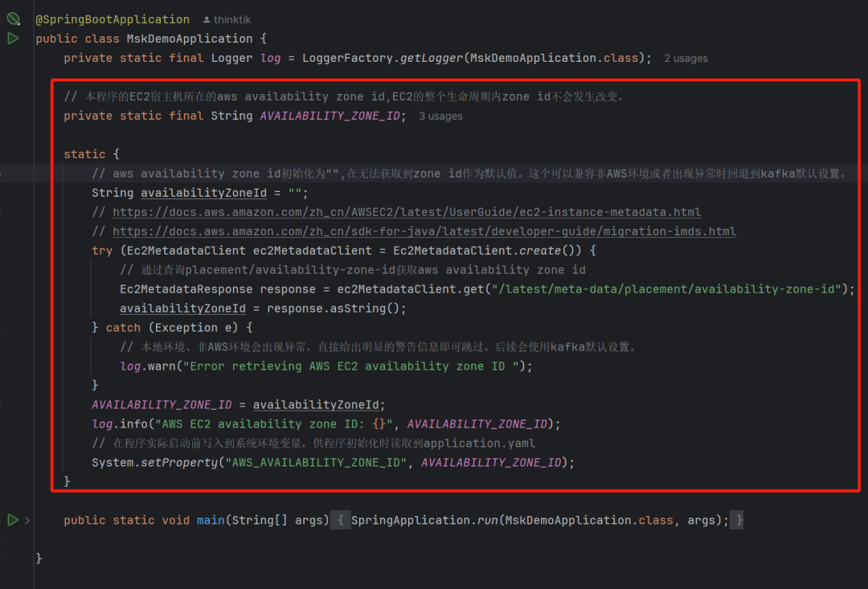This screenshot has width=868, height=589.
Task: Click catch keyword in exception handler
Action: click(x=123, y=328)
